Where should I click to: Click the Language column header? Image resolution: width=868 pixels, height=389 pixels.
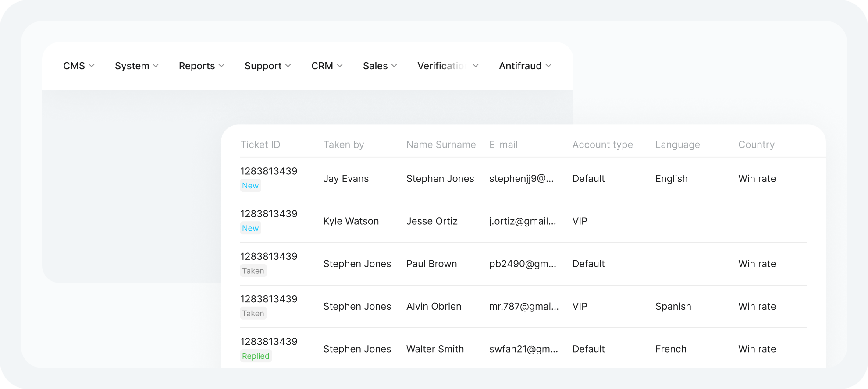click(x=677, y=145)
